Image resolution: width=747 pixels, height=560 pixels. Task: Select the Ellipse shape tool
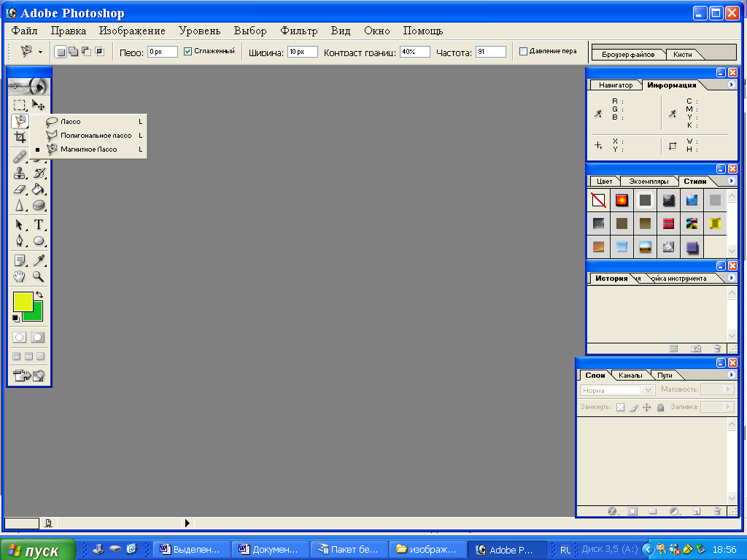[39, 241]
